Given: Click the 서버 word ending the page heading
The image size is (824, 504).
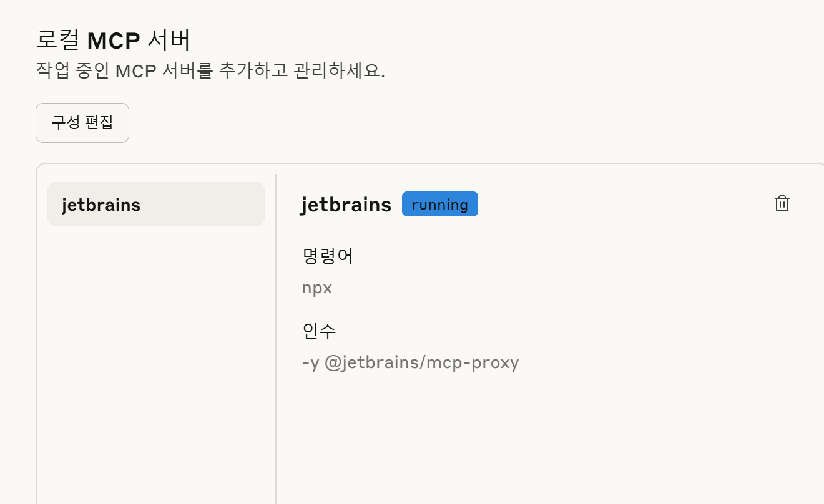Looking at the screenshot, I should tap(169, 41).
